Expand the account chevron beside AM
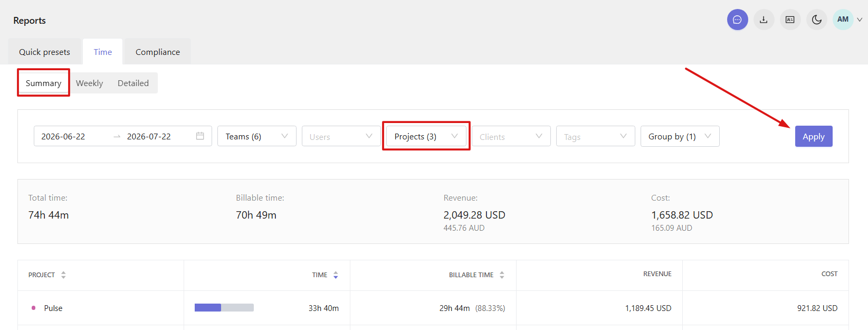This screenshot has height=330, width=868. pyautogui.click(x=860, y=20)
